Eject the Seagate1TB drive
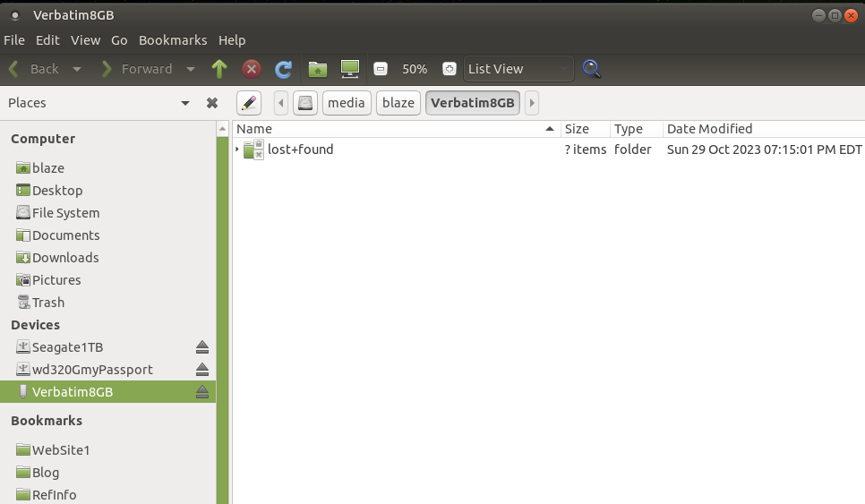Viewport: 865px width, 504px height. click(x=201, y=346)
